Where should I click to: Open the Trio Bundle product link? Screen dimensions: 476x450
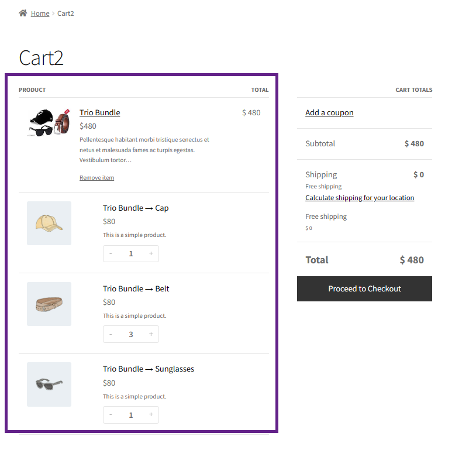click(x=99, y=112)
